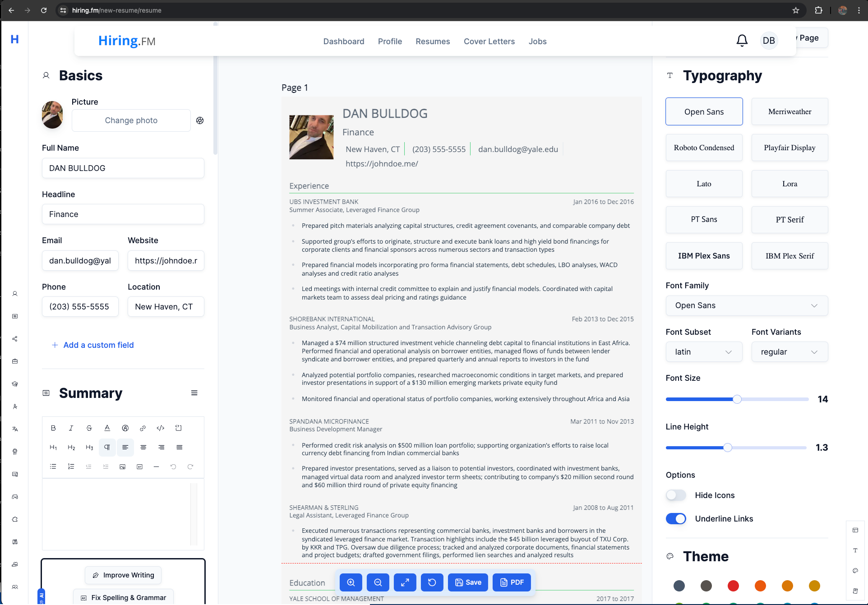
Task: Pick the red theme color swatch
Action: pyautogui.click(x=733, y=586)
